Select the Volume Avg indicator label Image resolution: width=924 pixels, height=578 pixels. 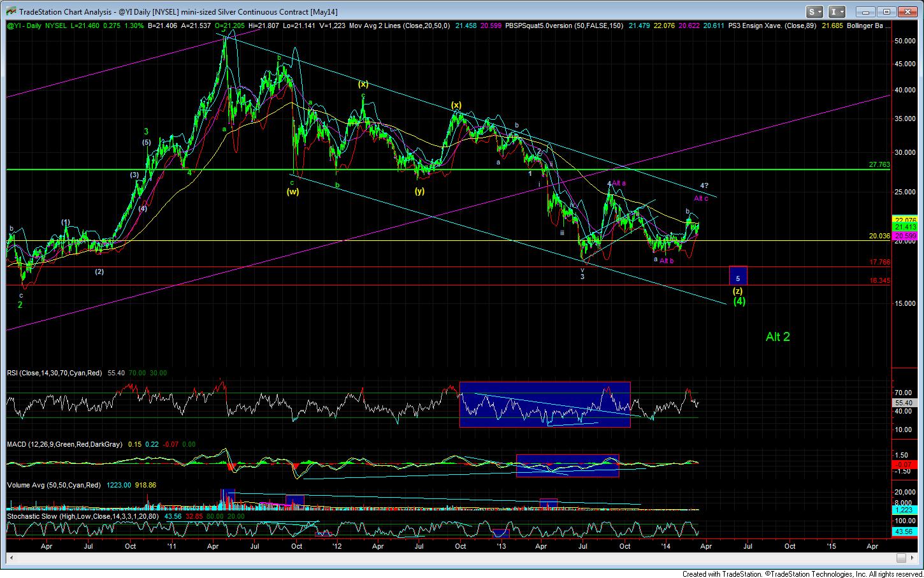(54, 485)
